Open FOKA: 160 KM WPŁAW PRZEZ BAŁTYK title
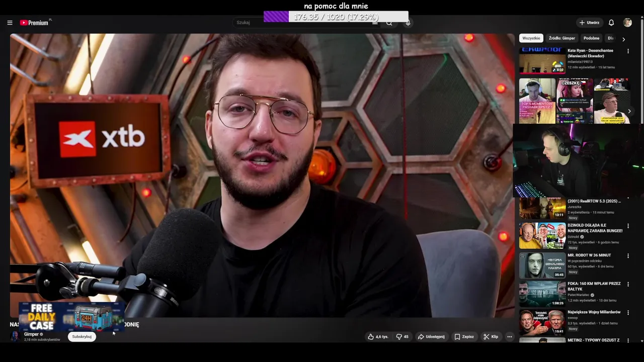 click(594, 286)
